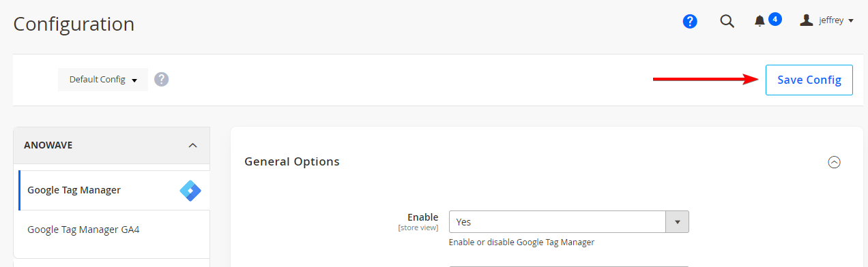Click the user avatar icon beside jeffrey
The height and width of the screenshot is (267, 868).
pos(807,20)
